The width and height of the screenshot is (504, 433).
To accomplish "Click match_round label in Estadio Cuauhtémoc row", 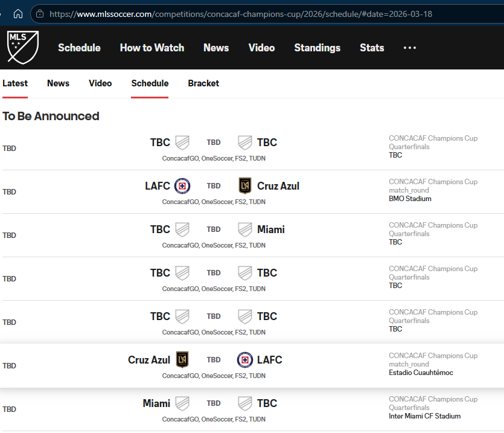I will 409,364.
